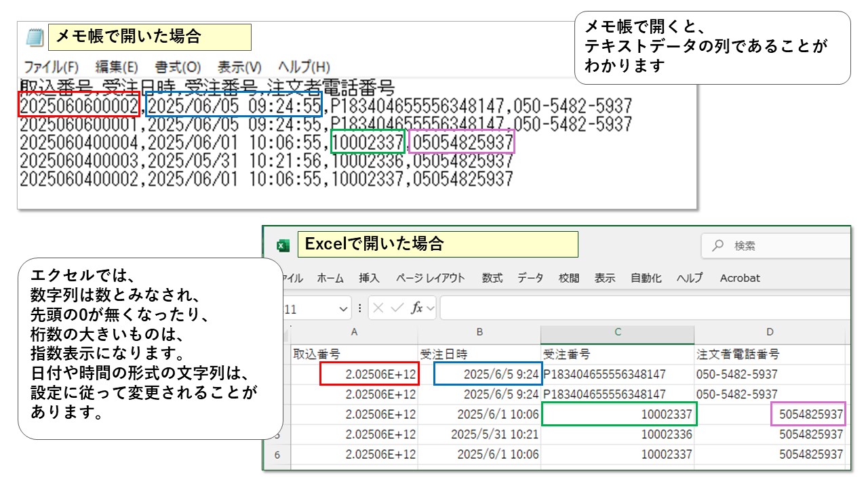Click 2.02506E+12 in Excel row 6

[x=354, y=455]
